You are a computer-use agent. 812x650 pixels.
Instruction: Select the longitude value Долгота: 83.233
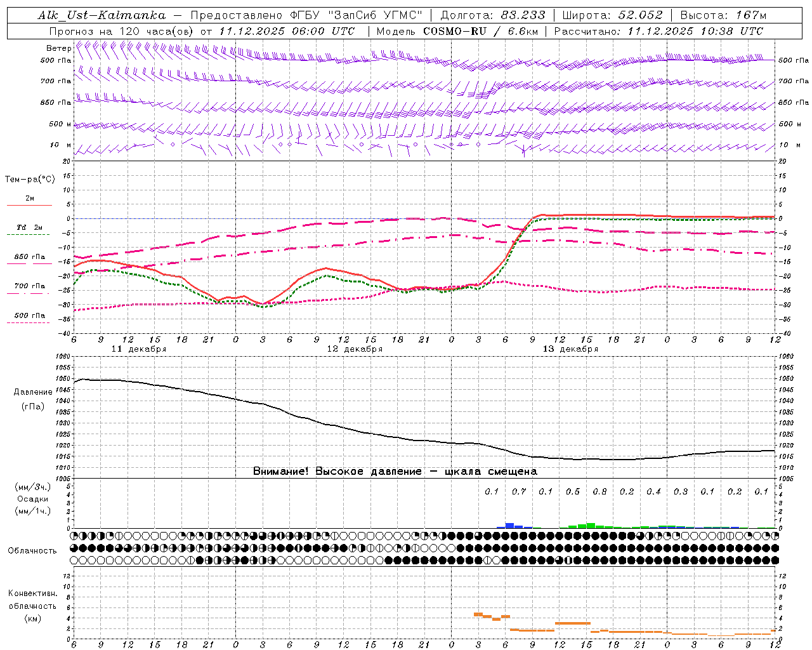tap(493, 15)
